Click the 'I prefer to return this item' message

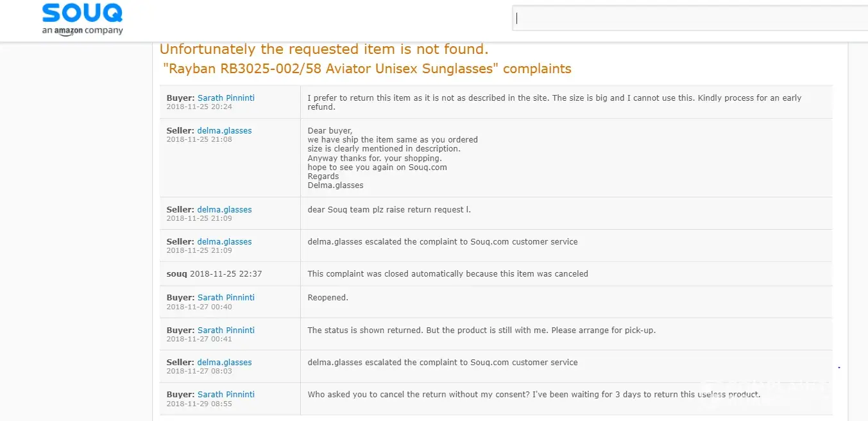(554, 102)
